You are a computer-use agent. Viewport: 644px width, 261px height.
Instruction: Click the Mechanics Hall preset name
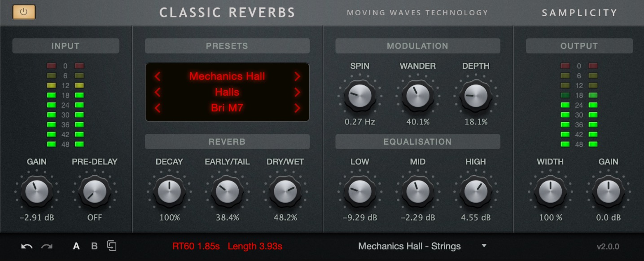pyautogui.click(x=227, y=76)
